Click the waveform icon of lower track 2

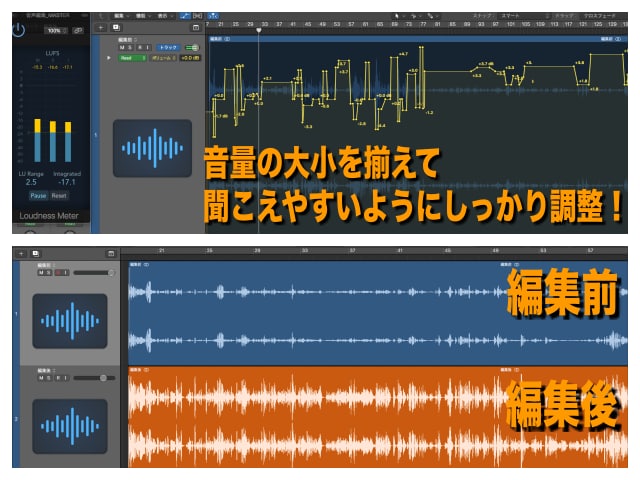tap(70, 427)
